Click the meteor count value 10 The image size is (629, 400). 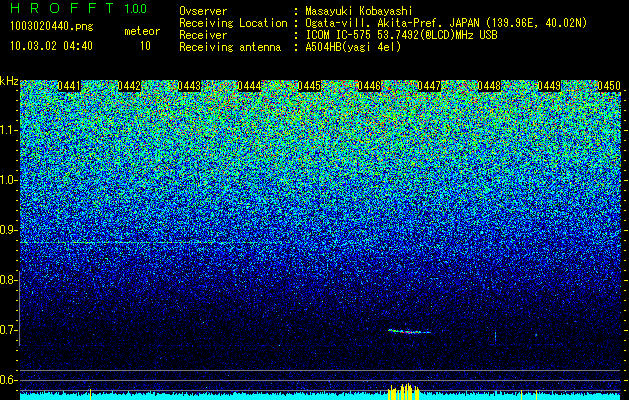coord(145,46)
